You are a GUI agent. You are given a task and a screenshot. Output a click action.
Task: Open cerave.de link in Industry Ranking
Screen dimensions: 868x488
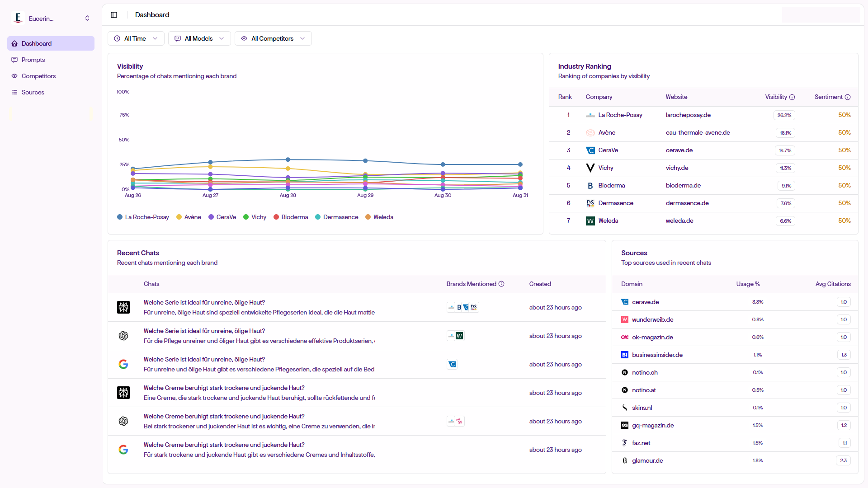coord(679,150)
